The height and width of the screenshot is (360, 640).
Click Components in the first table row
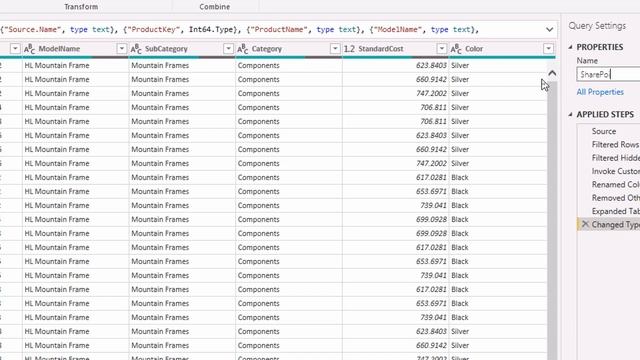pyautogui.click(x=258, y=65)
